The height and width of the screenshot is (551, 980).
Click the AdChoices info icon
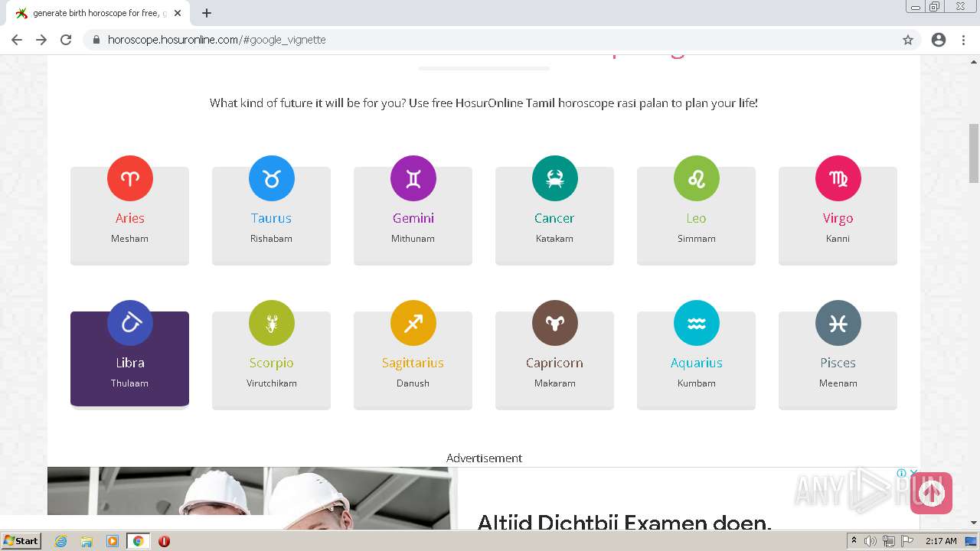[902, 473]
